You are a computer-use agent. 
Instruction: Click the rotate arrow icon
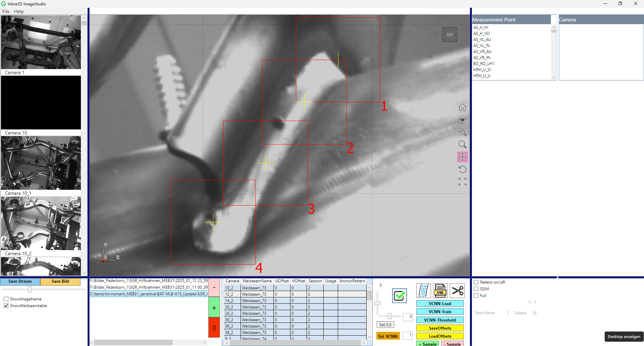463,169
